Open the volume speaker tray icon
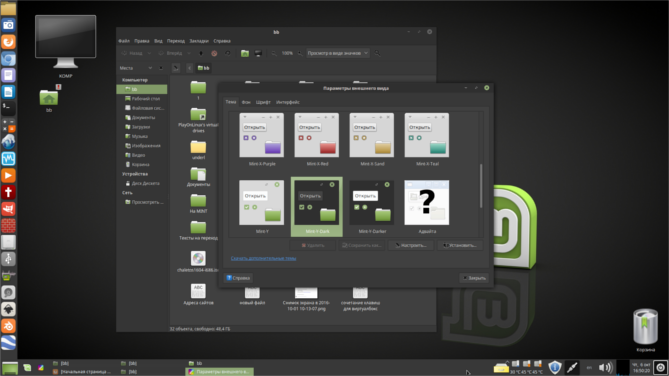The height and width of the screenshot is (376, 669). (x=605, y=367)
